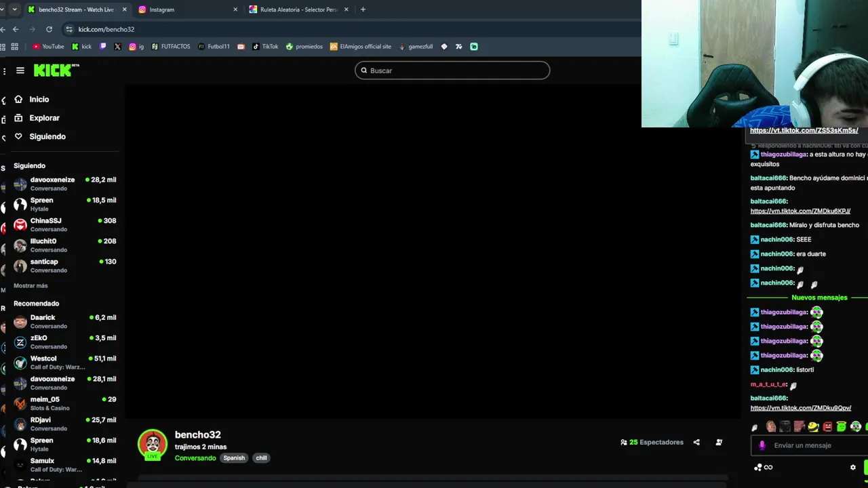Open the Twitch bookmark icon
The image size is (868, 488).
point(103,47)
